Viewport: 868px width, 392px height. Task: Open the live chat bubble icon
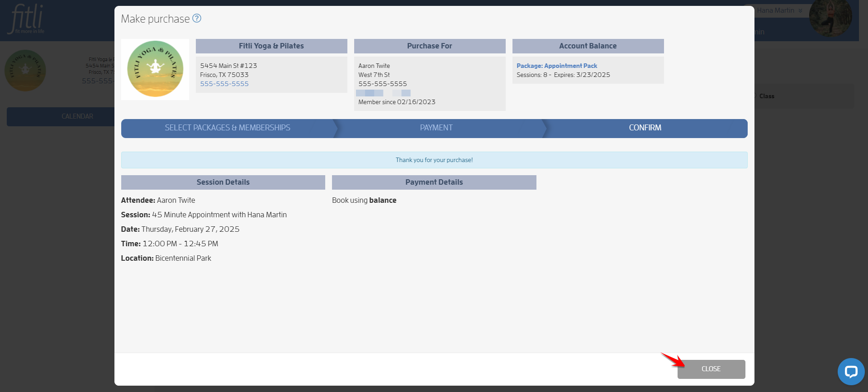tap(851, 372)
